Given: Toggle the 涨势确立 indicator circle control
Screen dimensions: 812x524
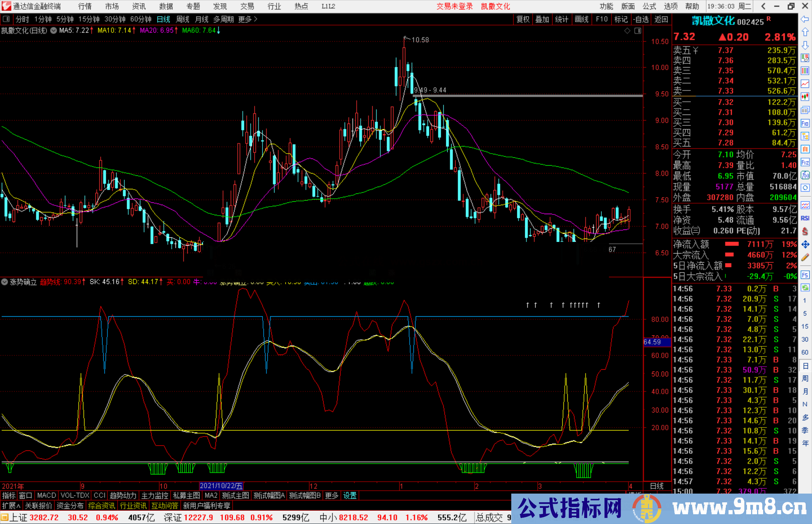Looking at the screenshot, I should point(5,282).
